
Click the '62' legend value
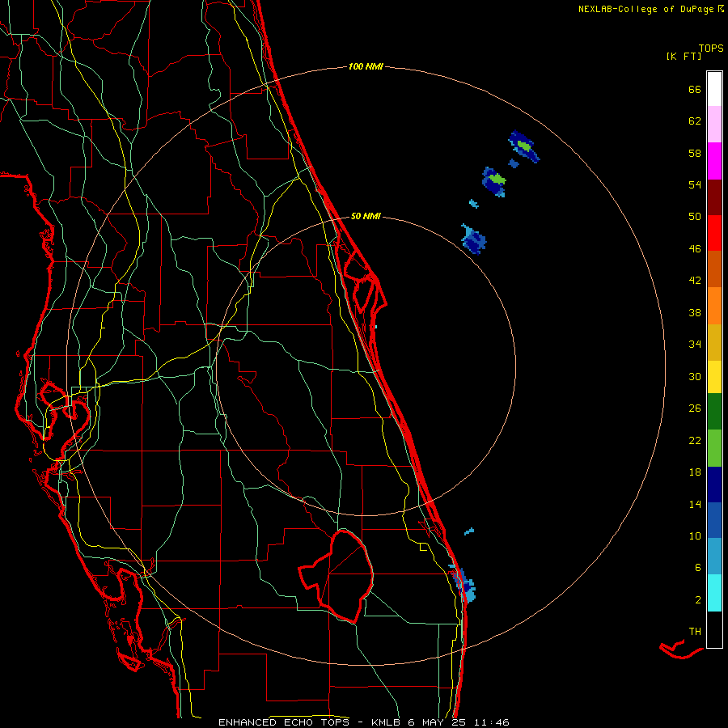[695, 121]
